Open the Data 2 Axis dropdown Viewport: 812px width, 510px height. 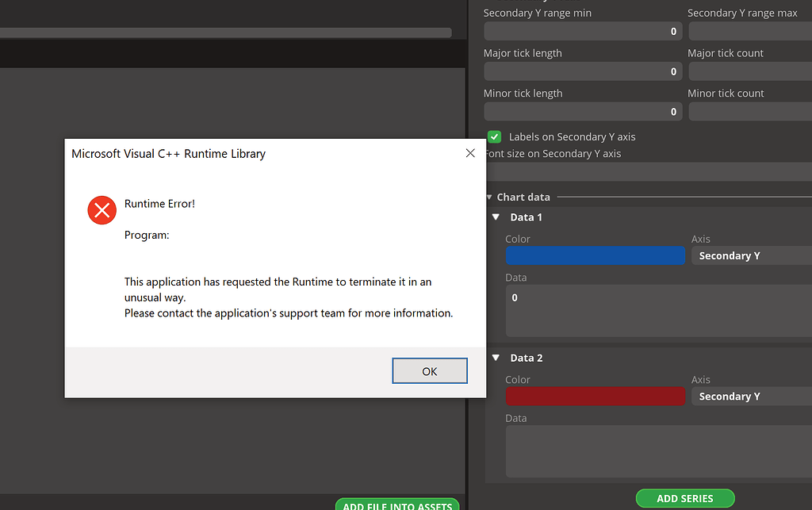(752, 397)
